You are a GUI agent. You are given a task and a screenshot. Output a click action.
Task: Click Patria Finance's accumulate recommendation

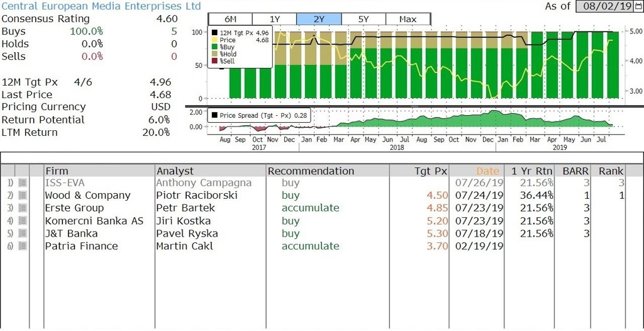[x=311, y=246]
